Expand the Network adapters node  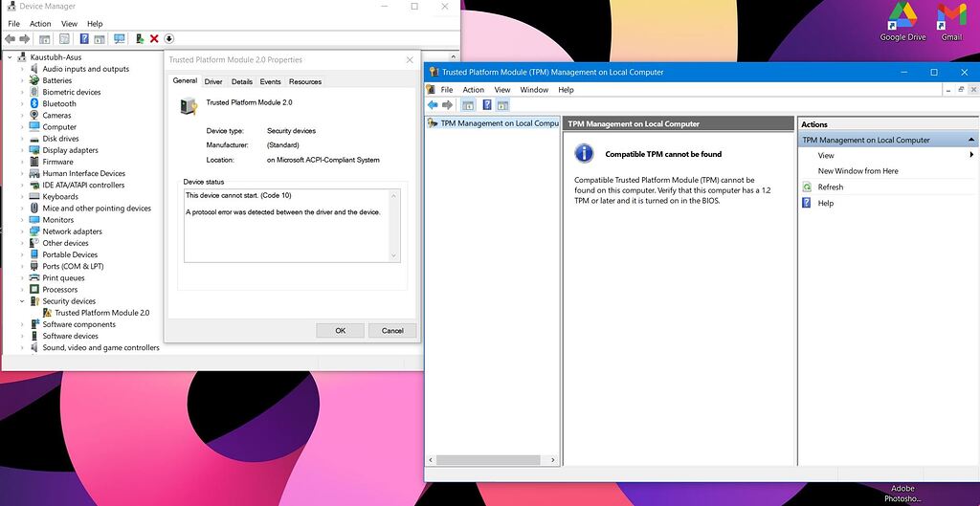click(x=23, y=231)
